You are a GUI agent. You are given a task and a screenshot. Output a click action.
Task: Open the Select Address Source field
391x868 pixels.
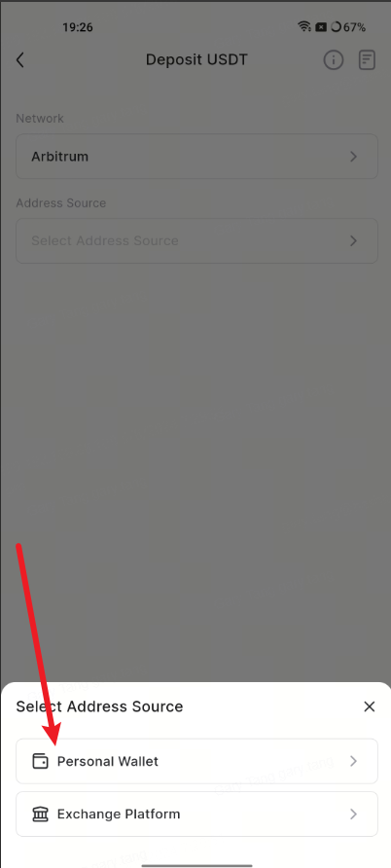(x=196, y=240)
